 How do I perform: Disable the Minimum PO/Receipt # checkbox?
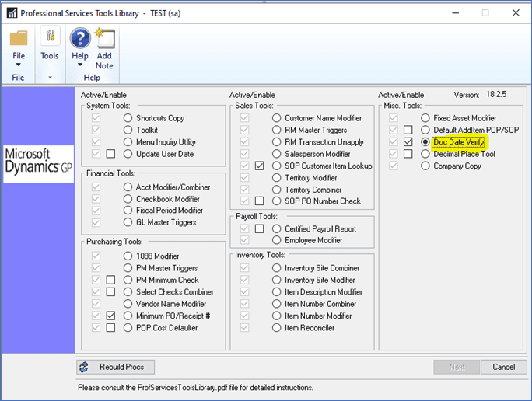[x=110, y=316]
